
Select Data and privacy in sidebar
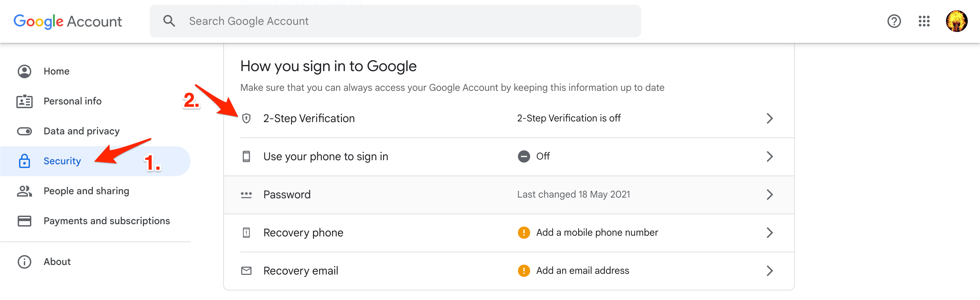point(95,131)
